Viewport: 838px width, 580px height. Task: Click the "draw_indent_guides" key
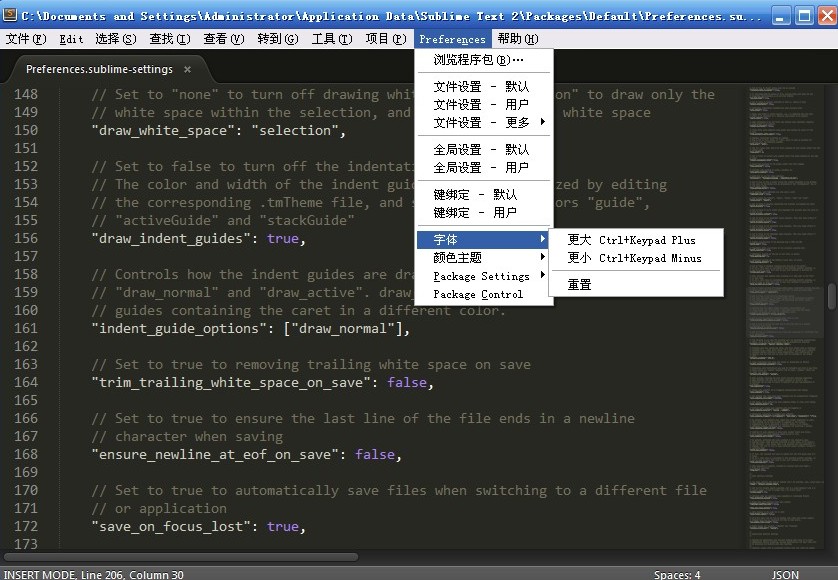pyautogui.click(x=171, y=238)
